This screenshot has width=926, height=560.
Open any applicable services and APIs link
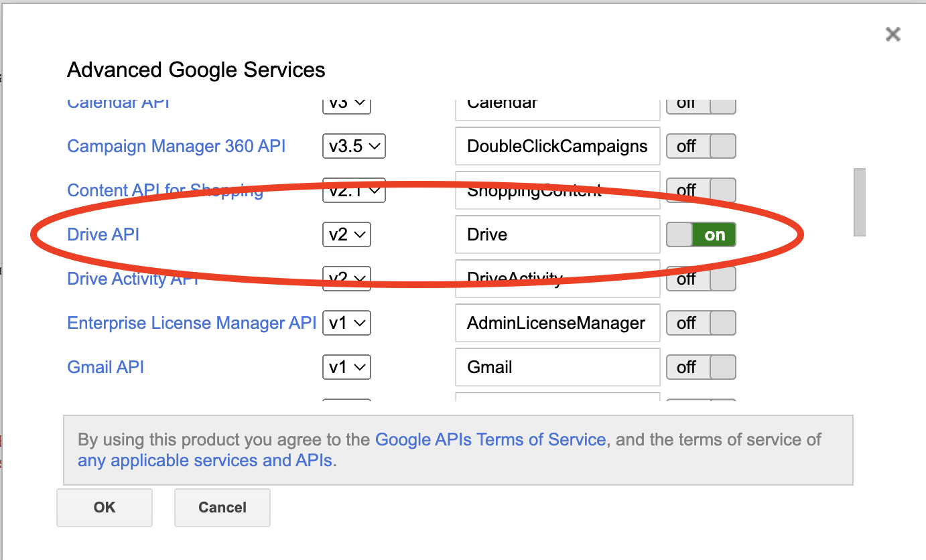click(x=205, y=461)
